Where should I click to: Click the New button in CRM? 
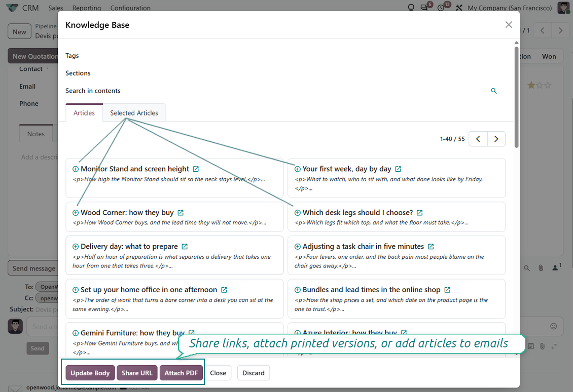tap(19, 32)
